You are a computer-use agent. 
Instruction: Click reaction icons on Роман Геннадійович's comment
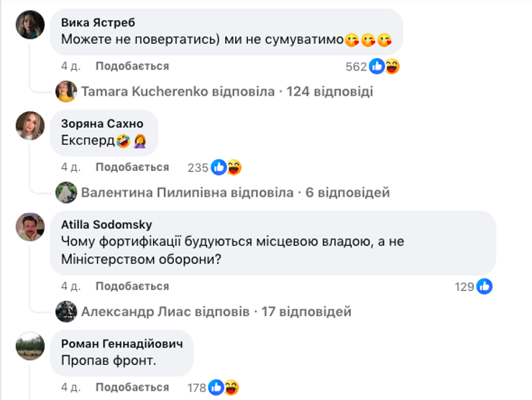[x=224, y=389]
